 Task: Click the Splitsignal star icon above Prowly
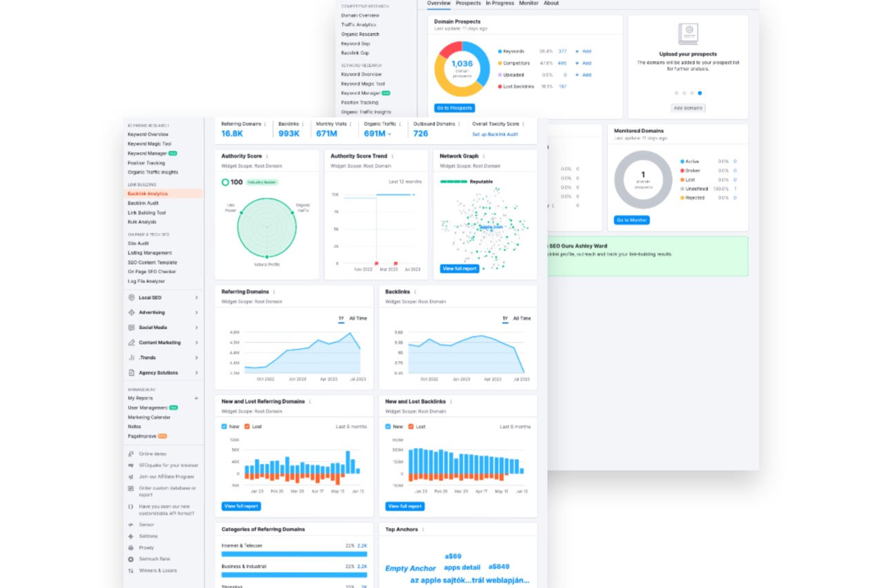click(131, 536)
